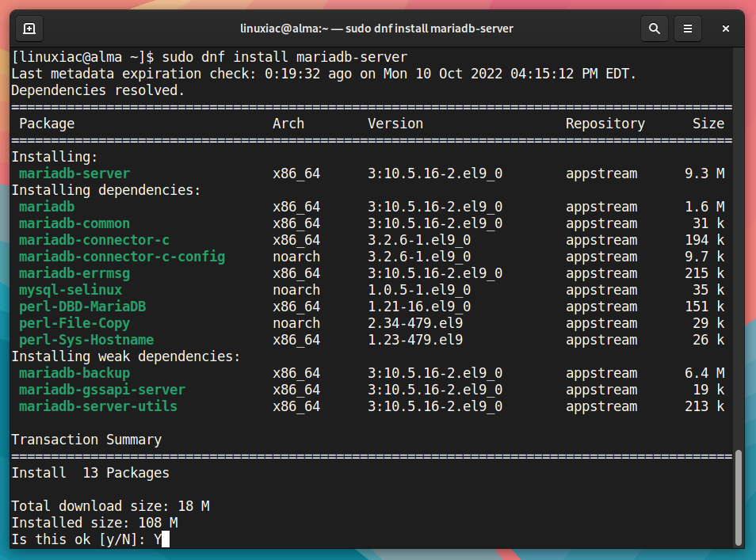Click Transaction Summary heading
The image size is (756, 560).
tap(86, 440)
